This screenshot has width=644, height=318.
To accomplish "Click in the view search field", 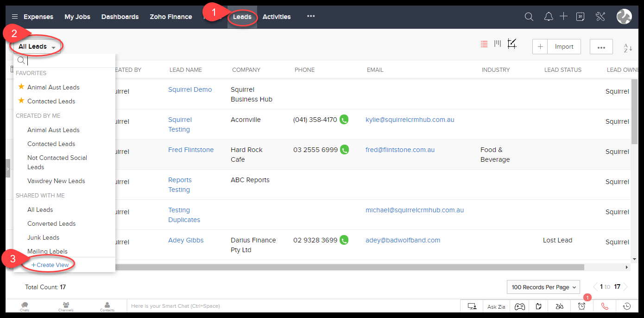I will pyautogui.click(x=65, y=60).
